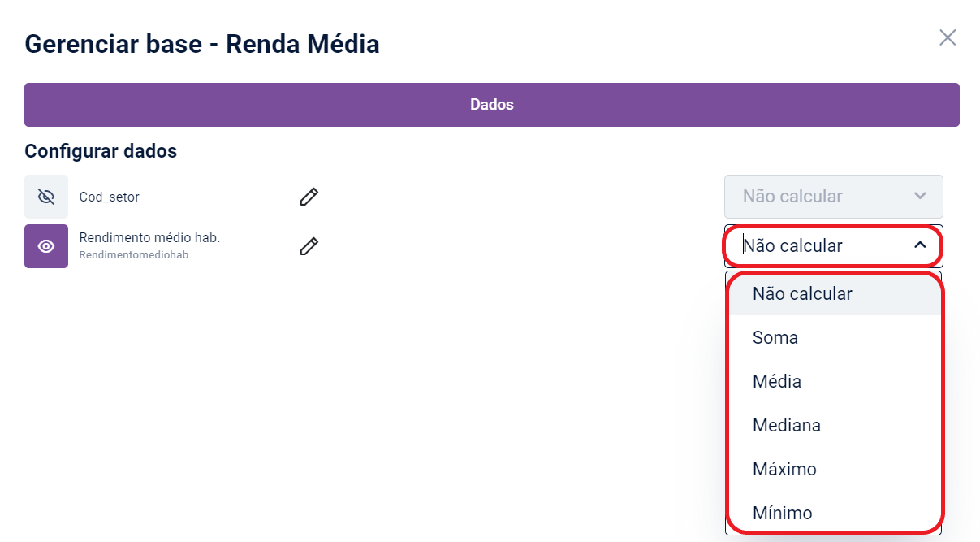Viewport: 980px width, 542px height.
Task: Click the Gerenciar base - Renda Média title
Action: tap(202, 44)
